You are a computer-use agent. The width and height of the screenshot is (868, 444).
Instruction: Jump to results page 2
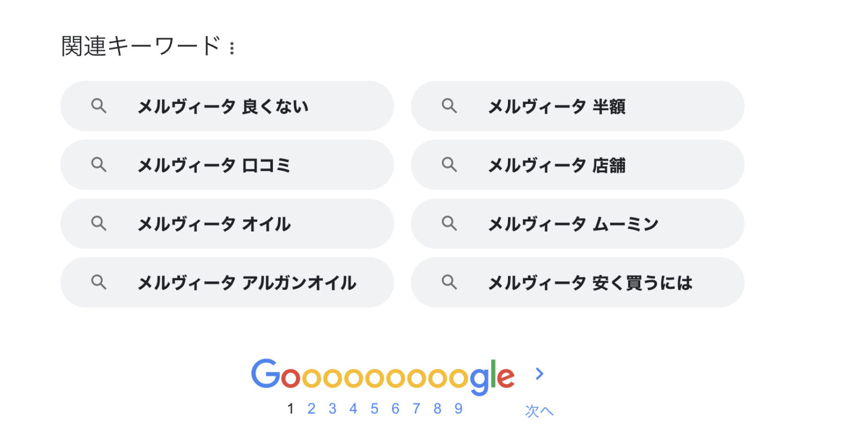pos(311,408)
